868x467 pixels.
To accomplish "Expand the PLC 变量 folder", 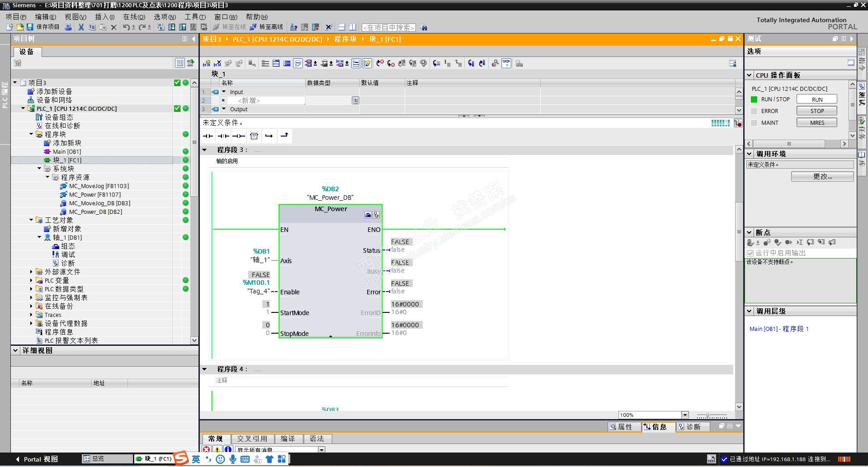I will click(31, 280).
